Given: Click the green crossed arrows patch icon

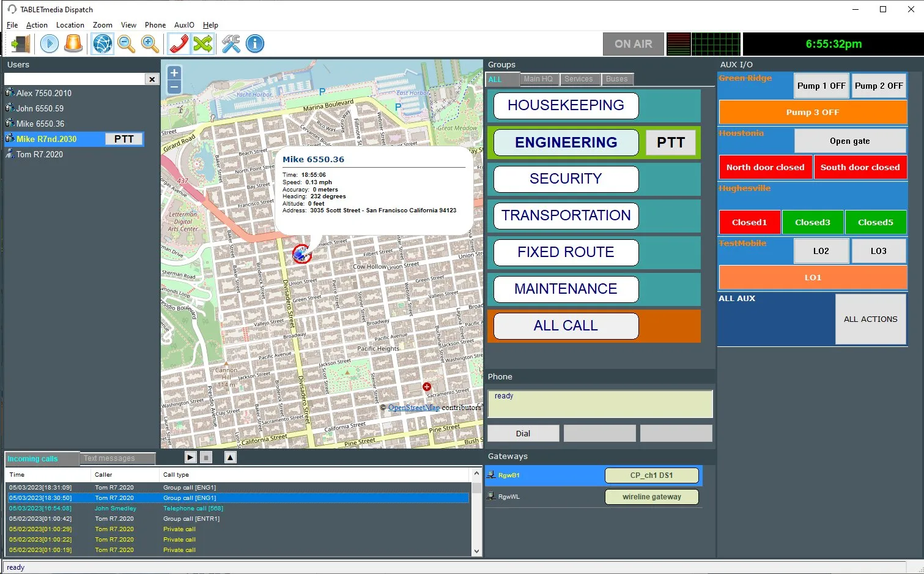Looking at the screenshot, I should (202, 44).
